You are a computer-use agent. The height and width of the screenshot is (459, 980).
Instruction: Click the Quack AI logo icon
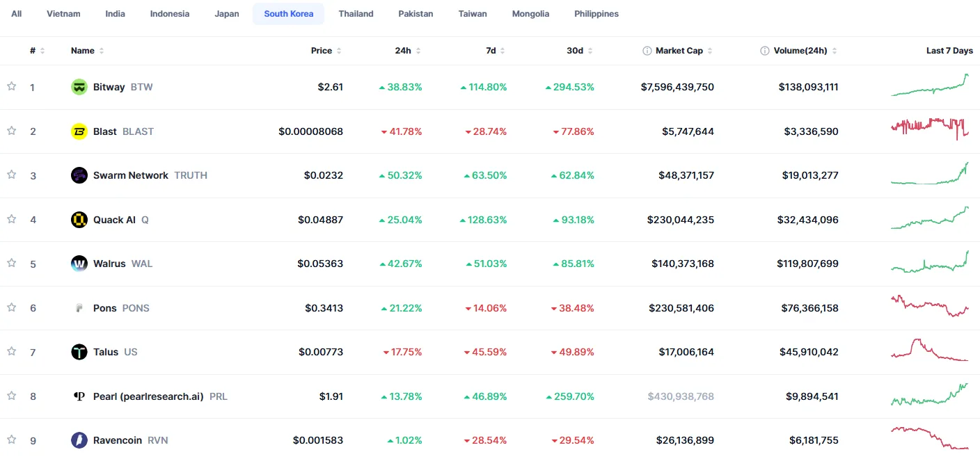79,220
